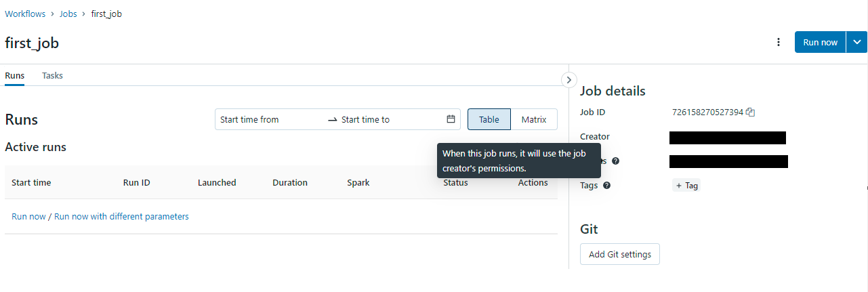The image size is (868, 292).
Task: Click Run now with different parameters link
Action: [121, 217]
